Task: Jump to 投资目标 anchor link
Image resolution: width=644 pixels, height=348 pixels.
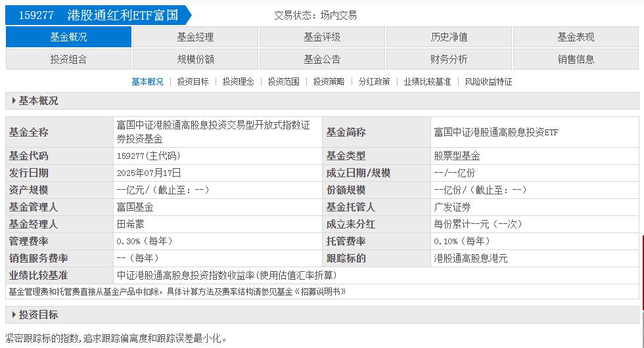Action: point(193,81)
